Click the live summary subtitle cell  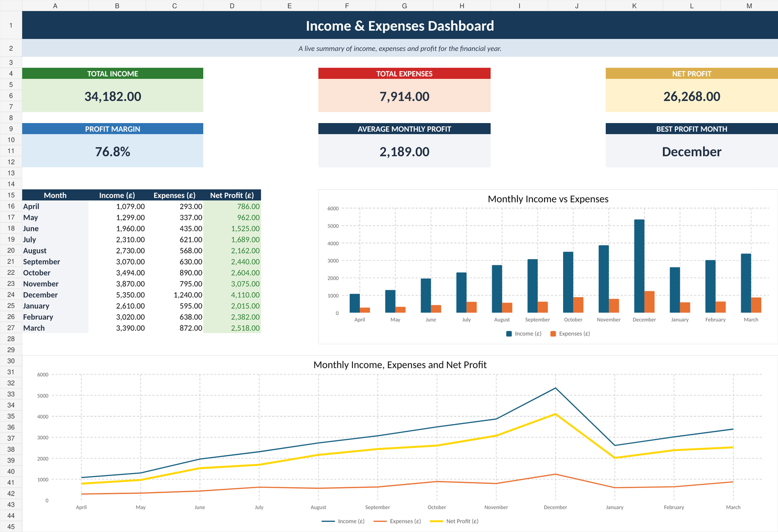(400, 48)
